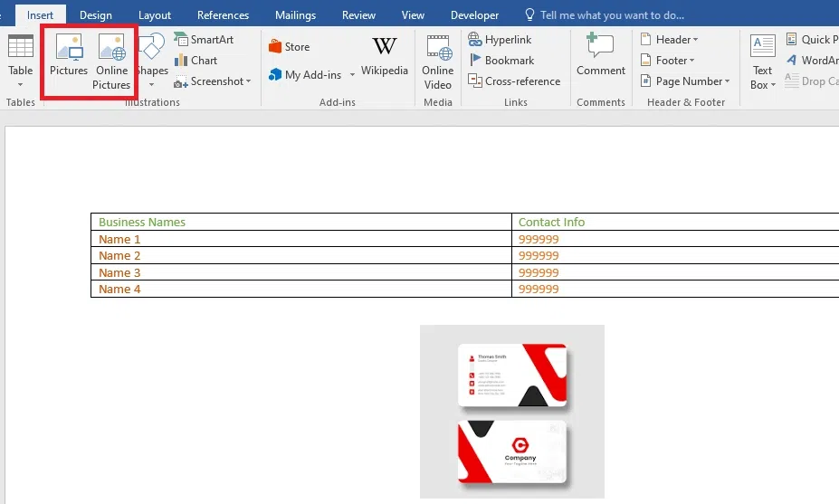The width and height of the screenshot is (839, 504).
Task: Insert a Bookmark
Action: (501, 61)
